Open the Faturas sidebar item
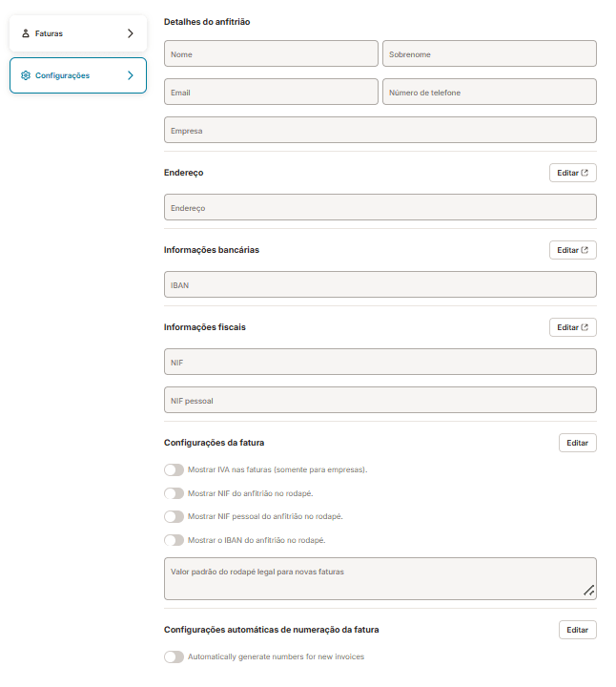Screen dimensions: 616x687 click(x=78, y=33)
